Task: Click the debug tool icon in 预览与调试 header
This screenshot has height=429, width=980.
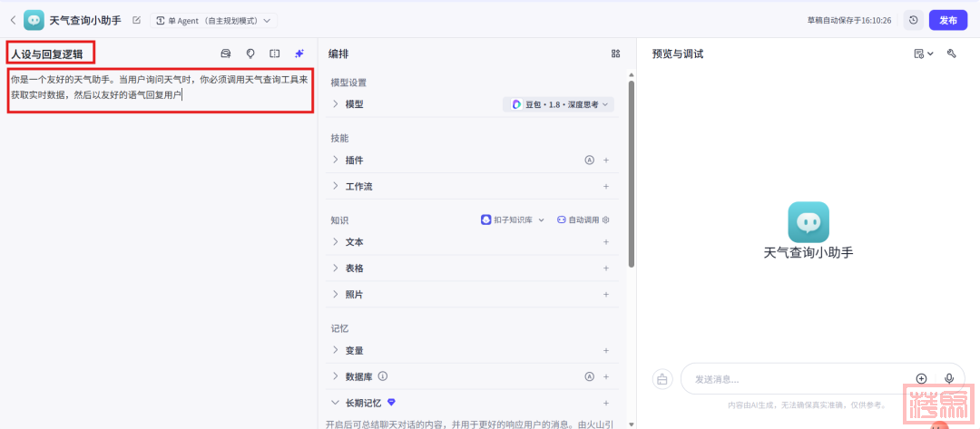Action: (x=952, y=54)
